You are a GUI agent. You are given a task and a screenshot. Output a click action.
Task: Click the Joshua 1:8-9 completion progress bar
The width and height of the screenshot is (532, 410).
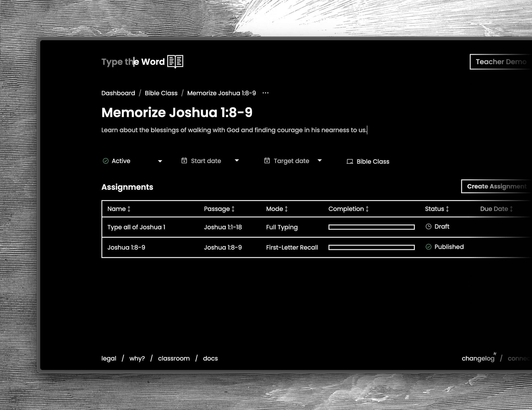[371, 247]
